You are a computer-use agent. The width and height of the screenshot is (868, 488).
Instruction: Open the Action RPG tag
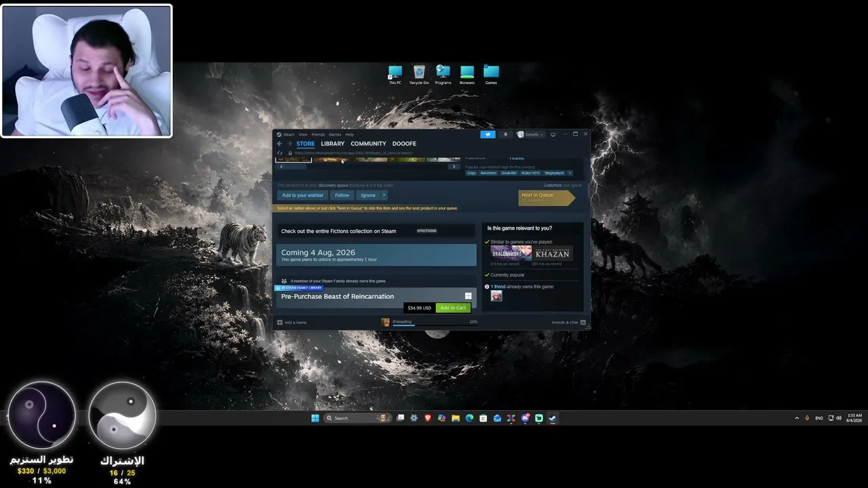pos(531,173)
